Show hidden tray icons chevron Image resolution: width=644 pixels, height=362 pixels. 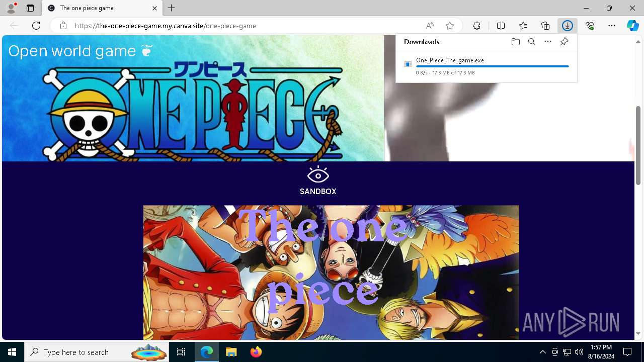[542, 352]
